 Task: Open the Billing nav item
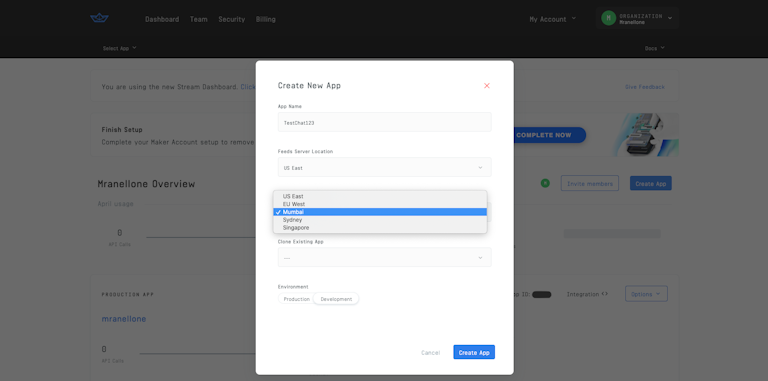265,19
